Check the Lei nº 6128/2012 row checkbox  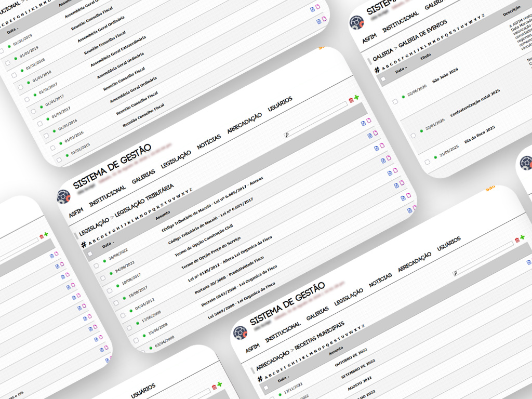(x=123, y=315)
